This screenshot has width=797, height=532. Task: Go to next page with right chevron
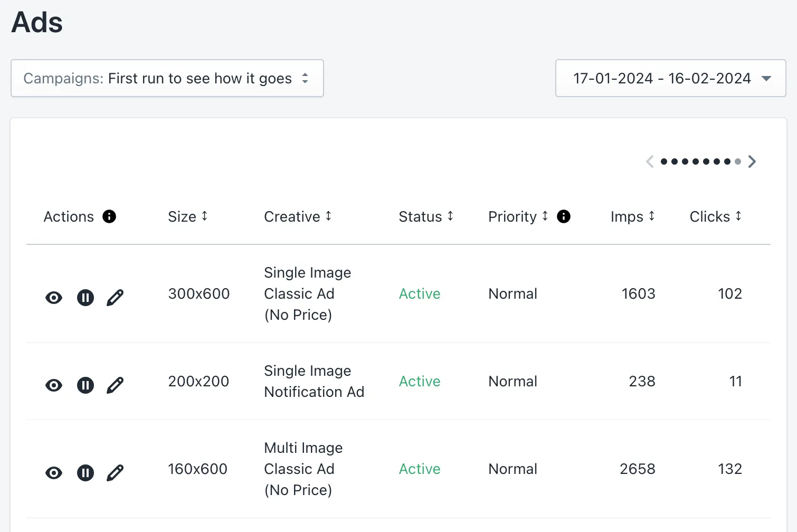coord(752,161)
